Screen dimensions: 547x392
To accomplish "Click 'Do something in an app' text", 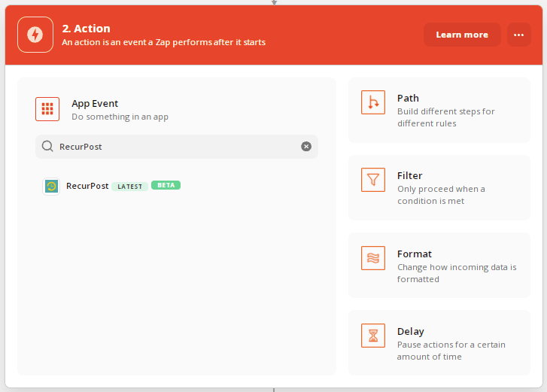I will (120, 117).
